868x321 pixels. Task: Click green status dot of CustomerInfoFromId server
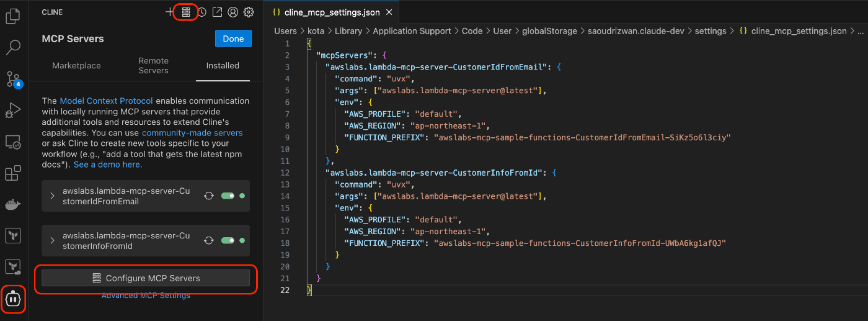[242, 240]
